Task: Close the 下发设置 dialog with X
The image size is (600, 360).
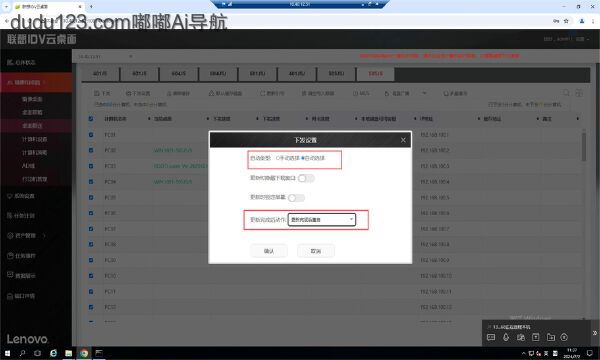Action: click(403, 140)
